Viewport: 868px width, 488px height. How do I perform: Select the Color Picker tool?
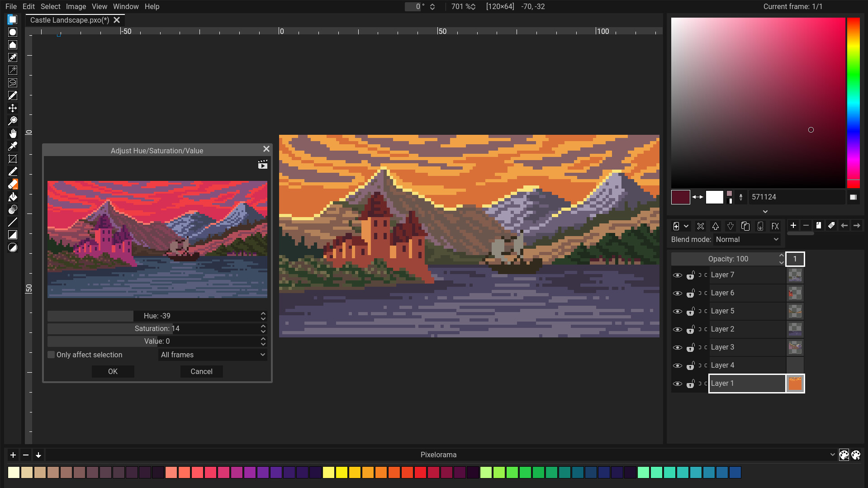[13, 146]
